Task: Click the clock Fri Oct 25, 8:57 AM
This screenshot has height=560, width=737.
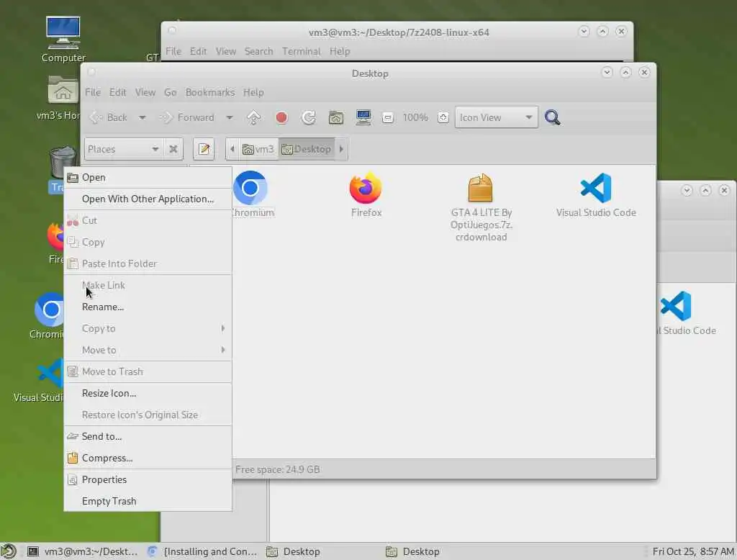Action: (693, 551)
